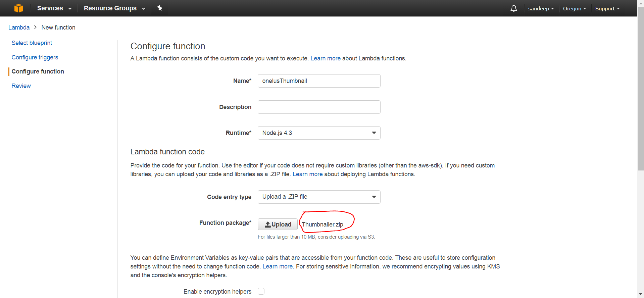This screenshot has height=298, width=644.
Task: Open the Services menu
Action: pos(54,8)
